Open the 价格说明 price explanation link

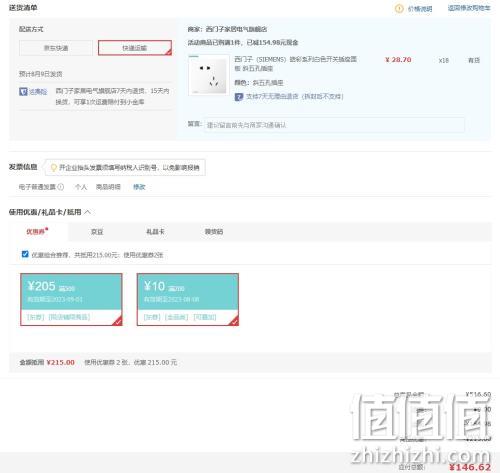coord(420,9)
